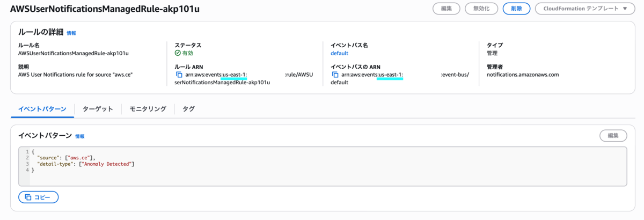
Task: Click the 管理 value under タイプ
Action: 492,53
